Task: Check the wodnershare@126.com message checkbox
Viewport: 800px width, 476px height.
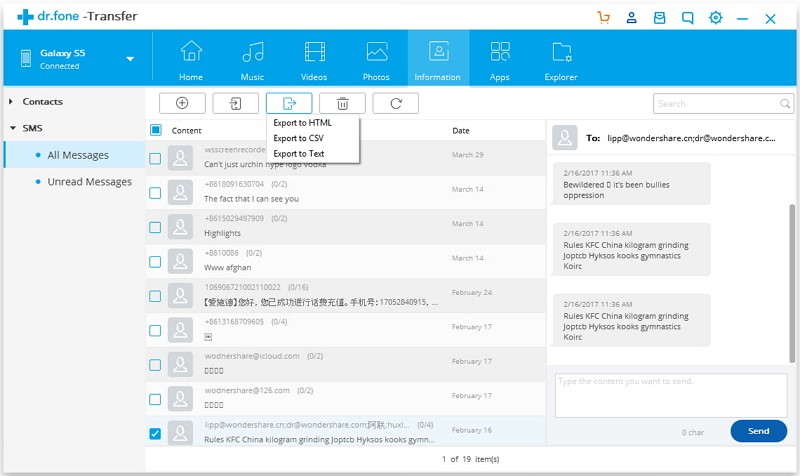Action: click(155, 399)
